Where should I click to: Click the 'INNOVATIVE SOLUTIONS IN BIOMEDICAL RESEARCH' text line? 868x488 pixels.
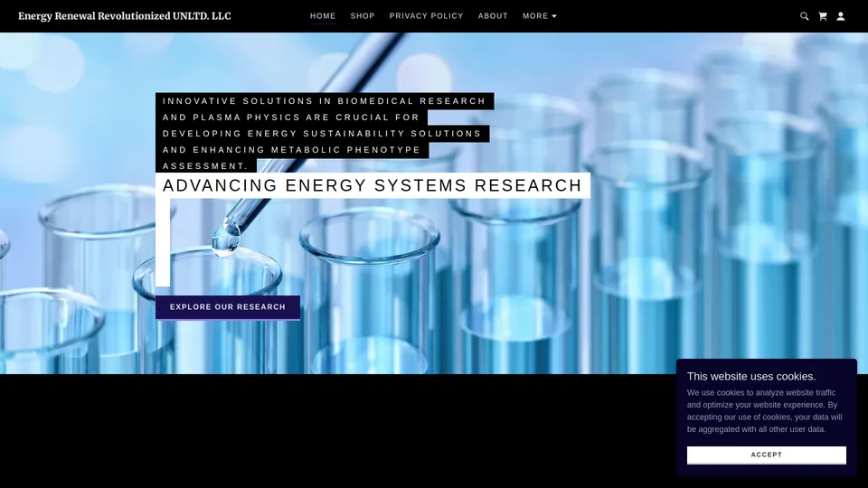(324, 101)
